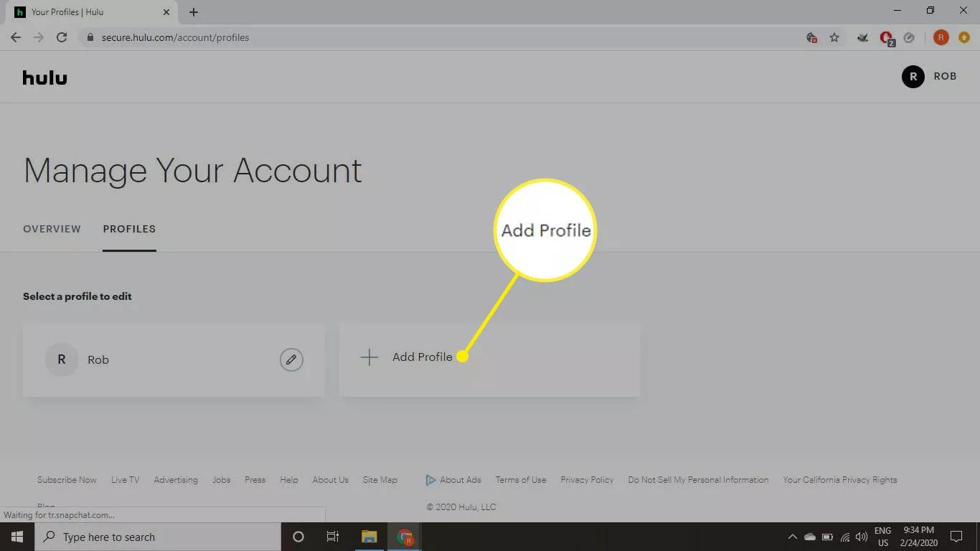Click the Chrome icon on the taskbar
Viewport: 980px width, 551px height.
pos(405,537)
